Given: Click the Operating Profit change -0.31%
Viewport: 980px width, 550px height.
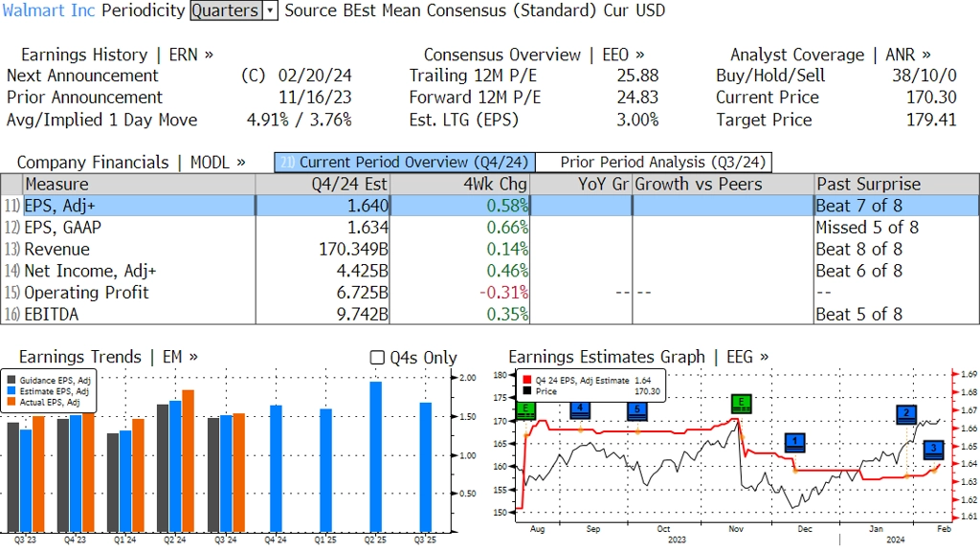Looking at the screenshot, I should (503, 293).
